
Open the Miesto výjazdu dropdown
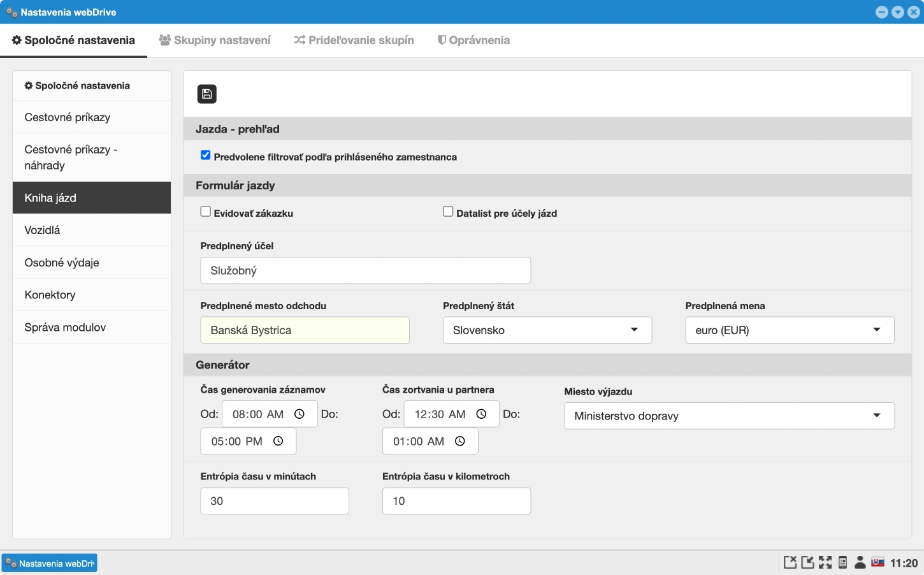tap(729, 416)
